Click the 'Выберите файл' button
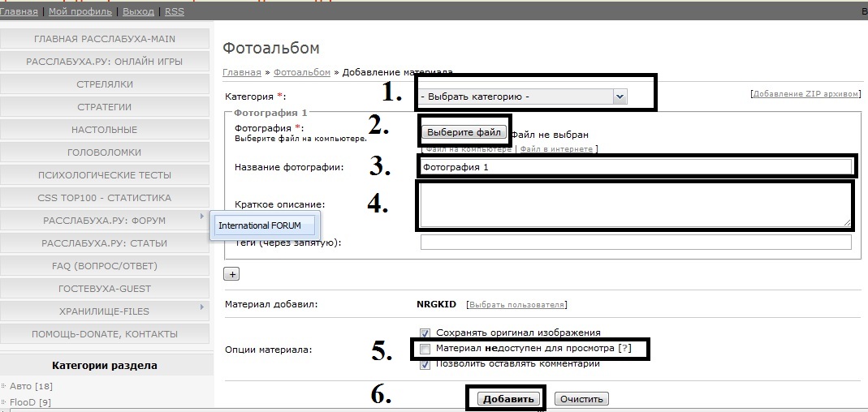This screenshot has width=868, height=412. 465,132
